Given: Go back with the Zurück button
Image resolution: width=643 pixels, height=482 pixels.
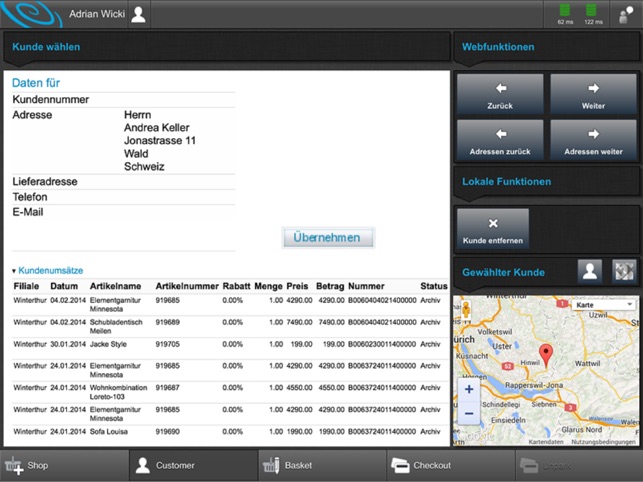Looking at the screenshot, I should [500, 95].
